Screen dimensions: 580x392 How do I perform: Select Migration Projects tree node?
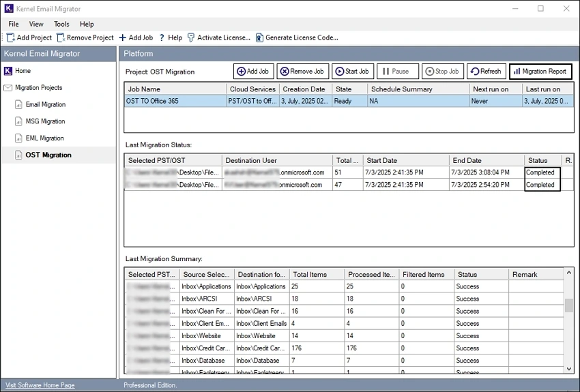click(38, 87)
